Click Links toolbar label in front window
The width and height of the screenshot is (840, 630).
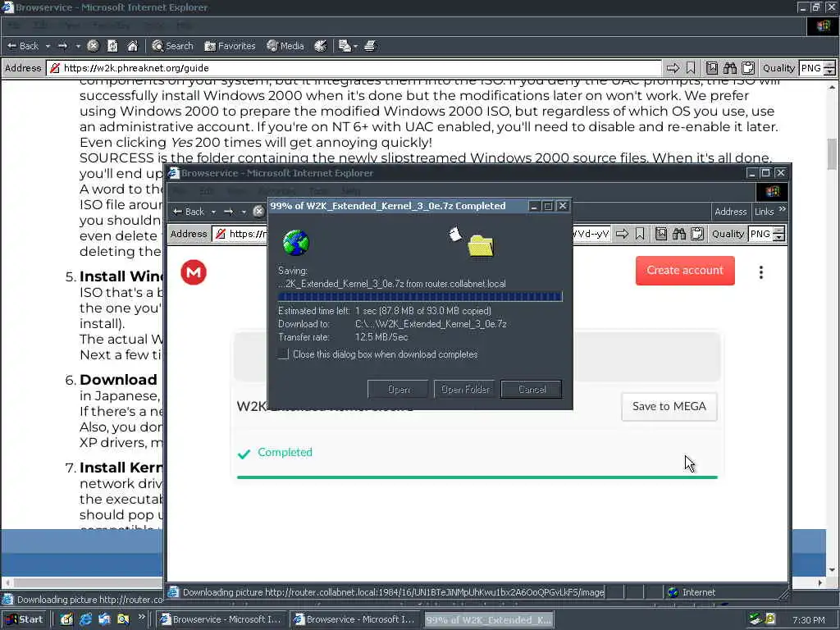pyautogui.click(x=764, y=212)
